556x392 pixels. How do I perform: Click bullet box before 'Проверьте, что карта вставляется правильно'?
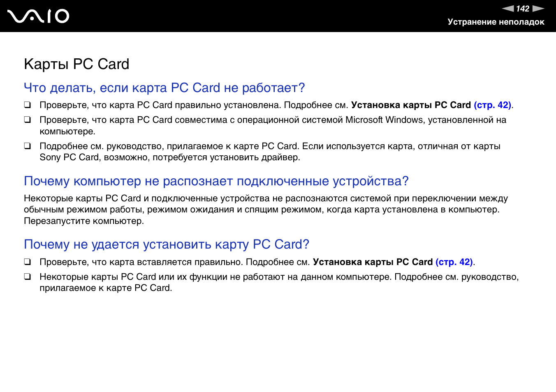coord(27,262)
